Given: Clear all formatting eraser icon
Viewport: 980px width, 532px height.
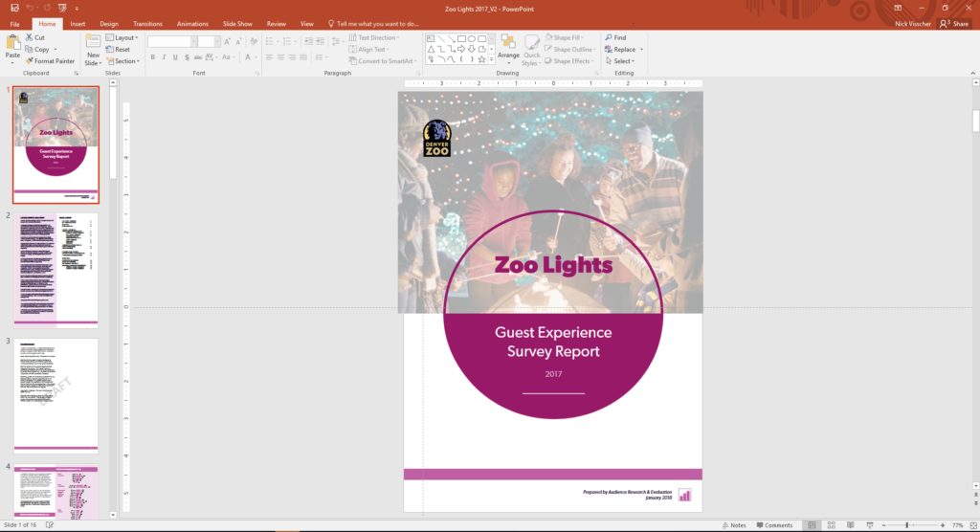Looking at the screenshot, I should click(254, 41).
